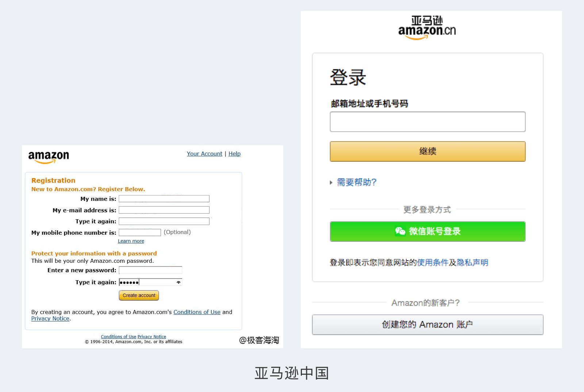The width and height of the screenshot is (584, 392).
Task: Open the Help link in header
Action: pos(234,154)
